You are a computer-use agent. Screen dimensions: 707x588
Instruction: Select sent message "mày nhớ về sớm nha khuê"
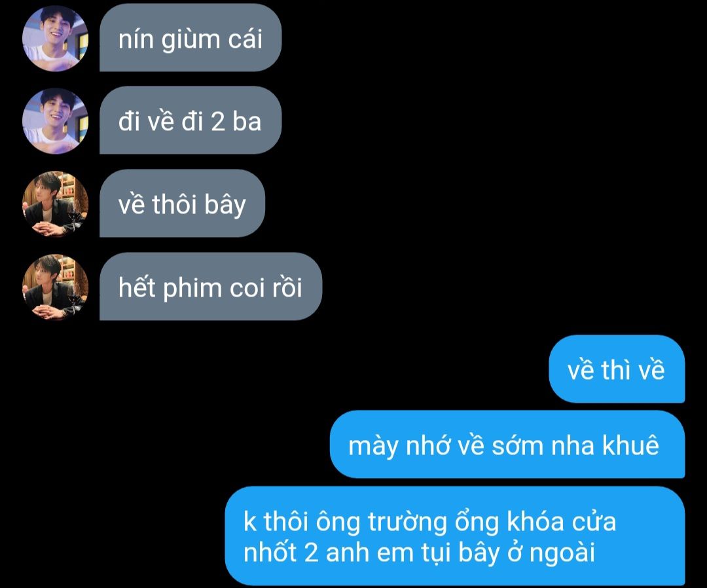pos(507,445)
